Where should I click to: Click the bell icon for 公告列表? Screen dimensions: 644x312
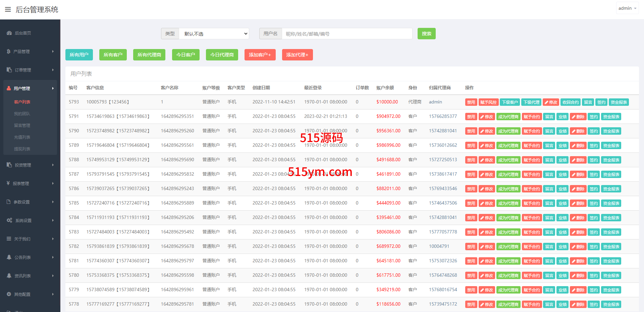click(x=9, y=257)
